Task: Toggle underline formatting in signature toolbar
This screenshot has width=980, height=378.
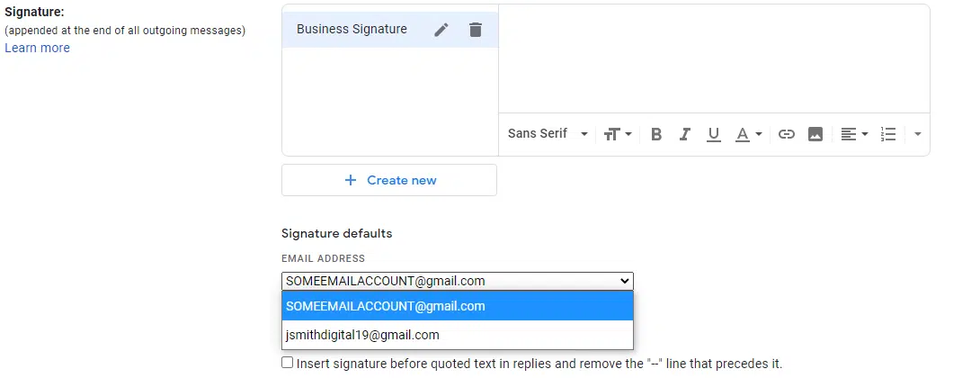Action: click(x=714, y=134)
